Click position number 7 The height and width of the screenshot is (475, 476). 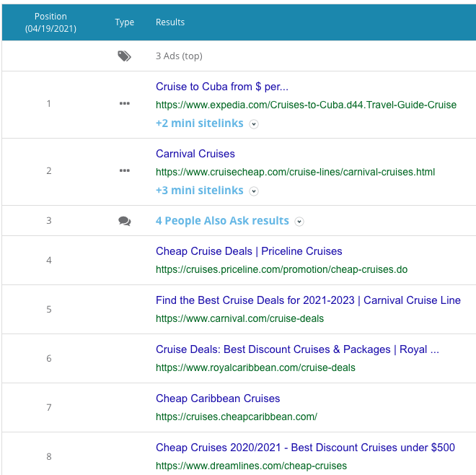49,408
